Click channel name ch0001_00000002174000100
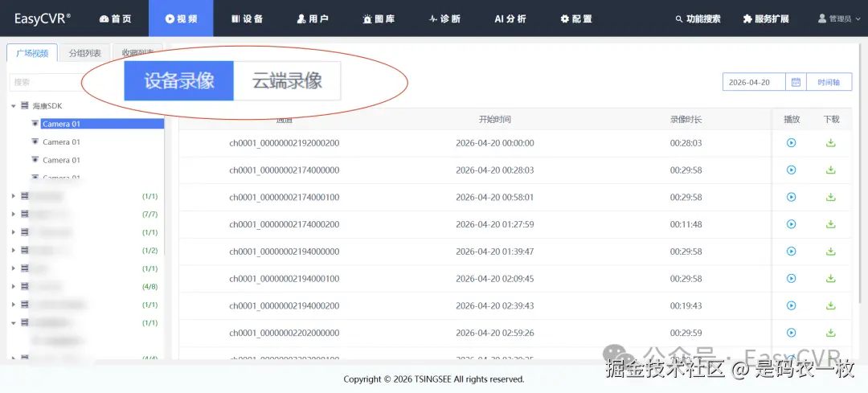Screen dimensions: 868x393 [285, 197]
